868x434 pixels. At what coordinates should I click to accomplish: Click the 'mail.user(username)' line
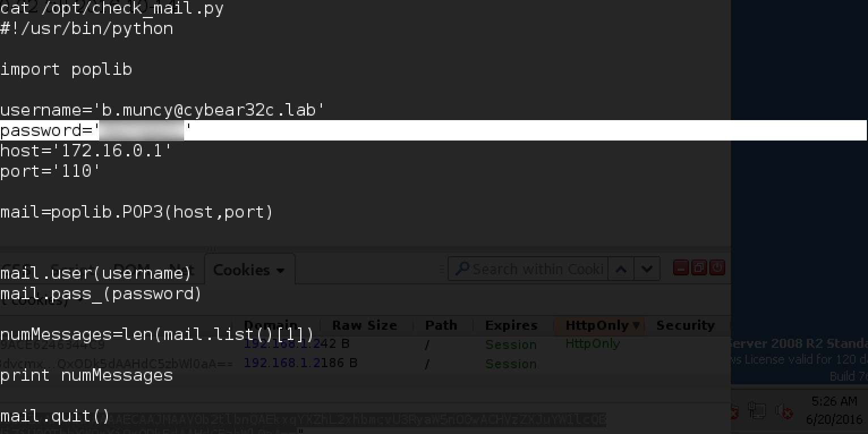tap(96, 273)
